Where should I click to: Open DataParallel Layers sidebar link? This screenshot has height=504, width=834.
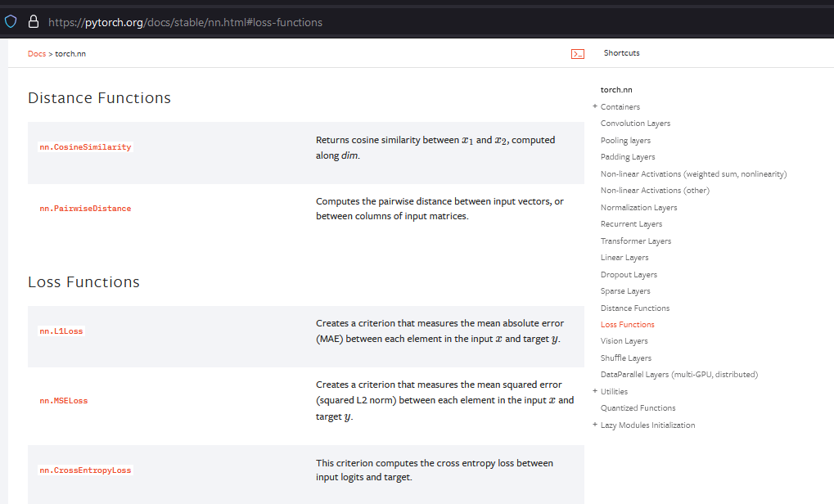point(678,375)
